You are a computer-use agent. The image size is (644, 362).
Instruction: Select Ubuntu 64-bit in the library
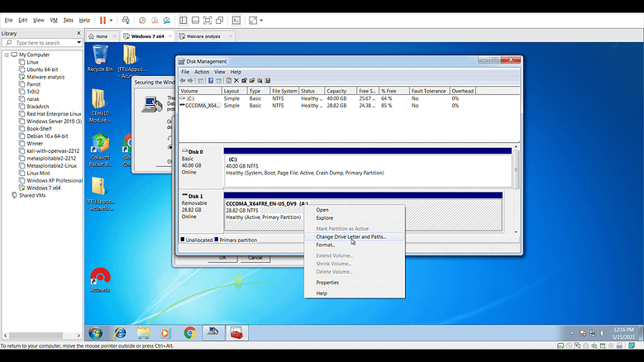coord(42,69)
